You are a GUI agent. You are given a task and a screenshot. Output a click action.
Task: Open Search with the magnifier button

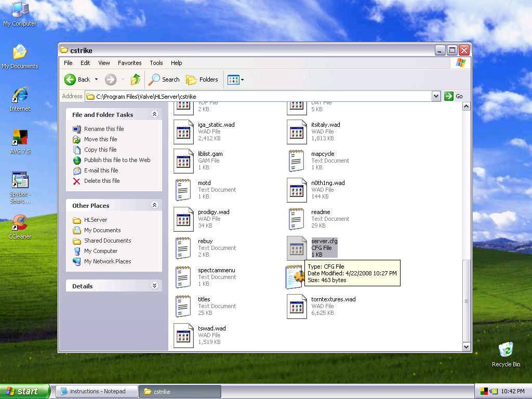(164, 79)
